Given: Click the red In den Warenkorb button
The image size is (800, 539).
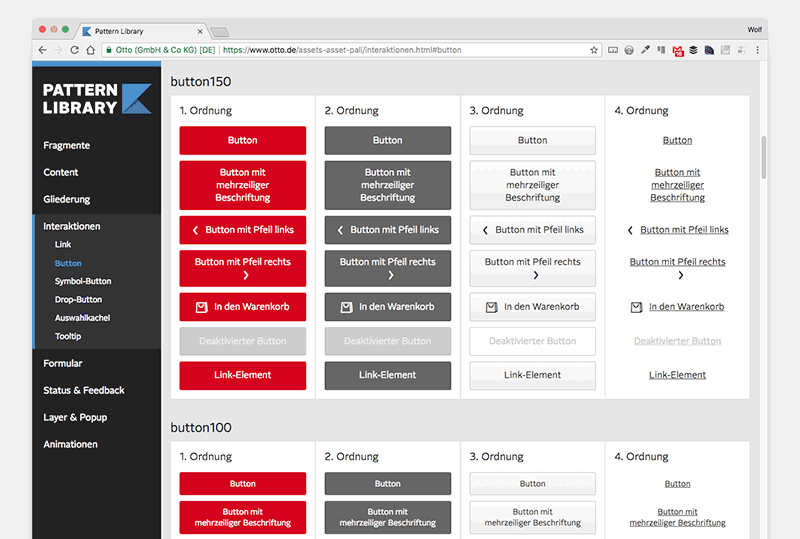Looking at the screenshot, I should (x=242, y=307).
